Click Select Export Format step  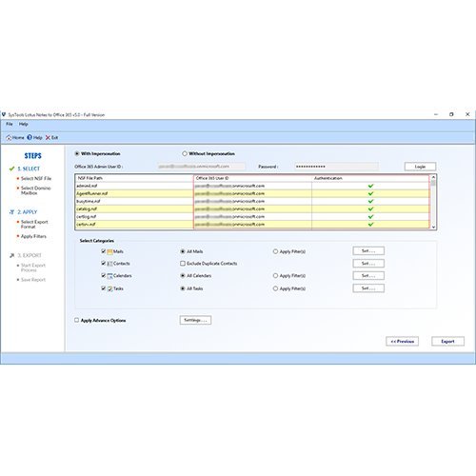34,225
